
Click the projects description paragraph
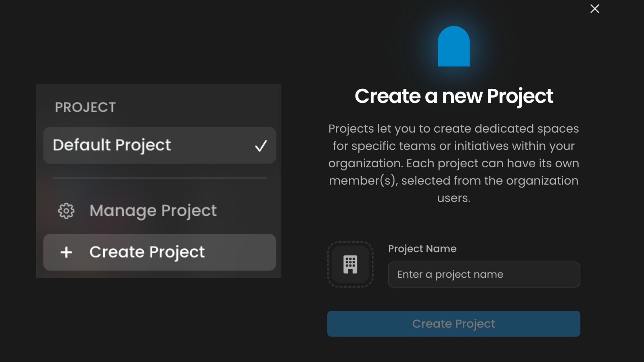(x=453, y=163)
